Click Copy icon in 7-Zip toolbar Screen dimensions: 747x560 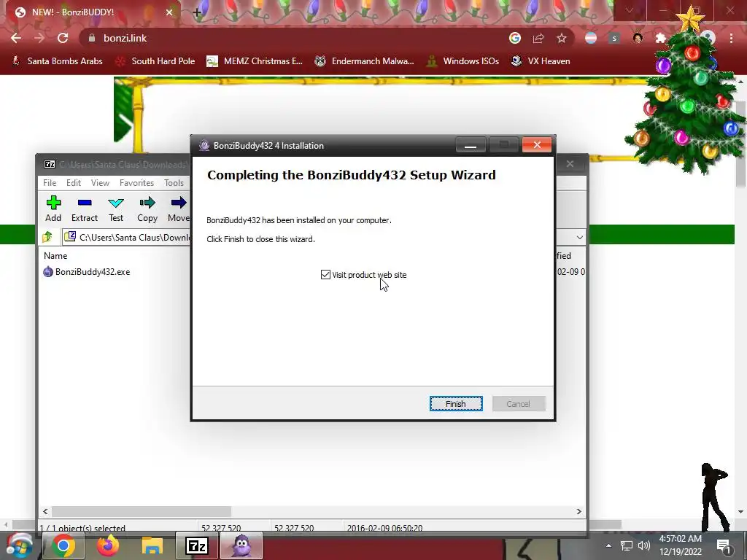point(147,209)
